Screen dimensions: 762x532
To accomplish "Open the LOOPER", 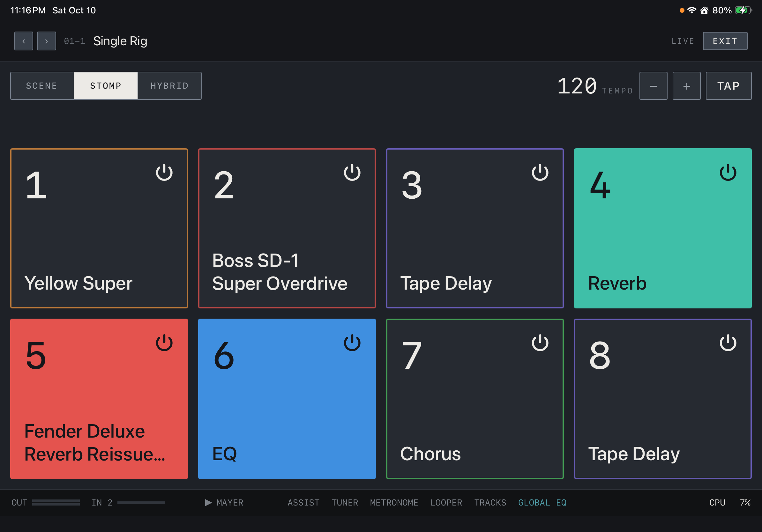I will click(x=446, y=502).
